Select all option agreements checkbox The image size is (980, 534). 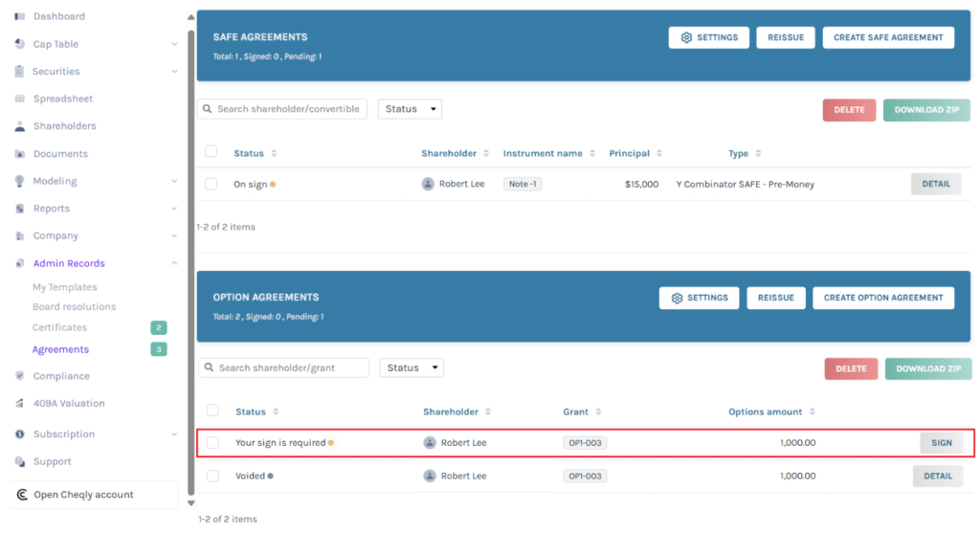click(x=213, y=411)
